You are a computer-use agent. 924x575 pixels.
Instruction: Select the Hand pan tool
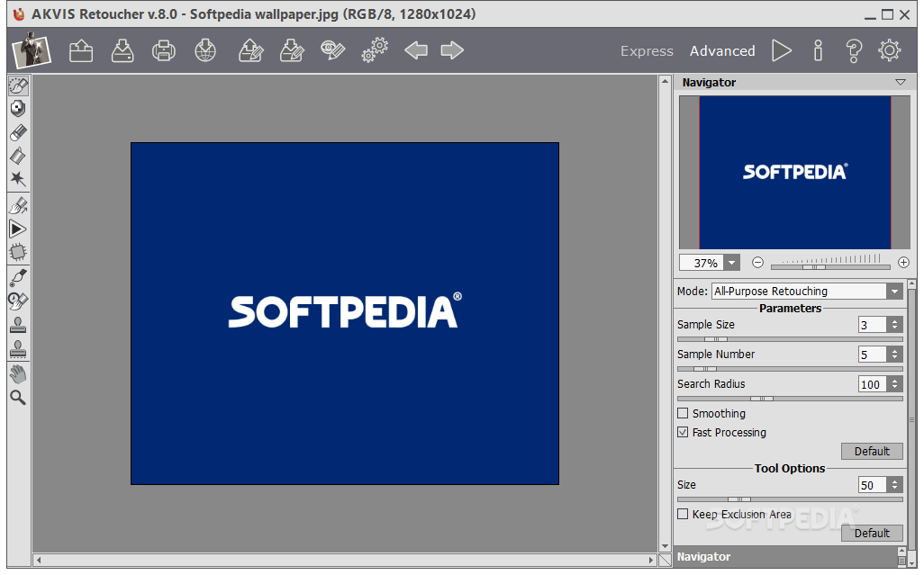tap(18, 373)
